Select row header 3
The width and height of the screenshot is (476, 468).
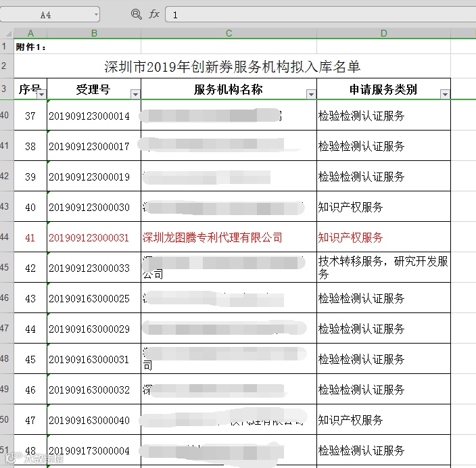tap(7, 89)
